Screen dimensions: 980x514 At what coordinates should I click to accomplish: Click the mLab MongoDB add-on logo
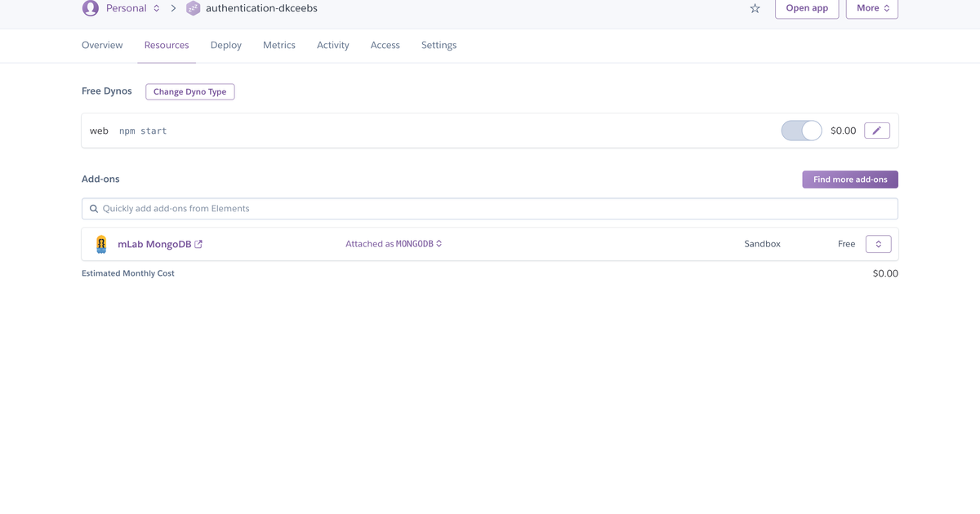(101, 244)
